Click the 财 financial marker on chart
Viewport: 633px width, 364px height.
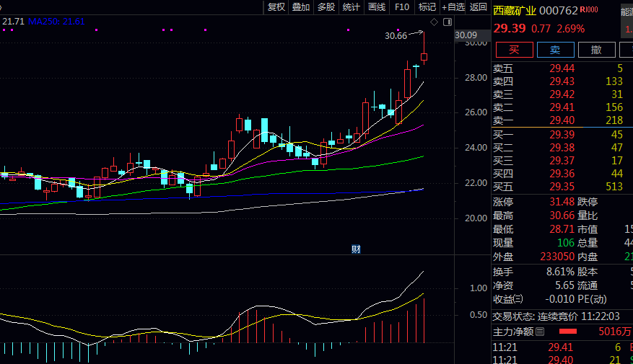pos(356,249)
